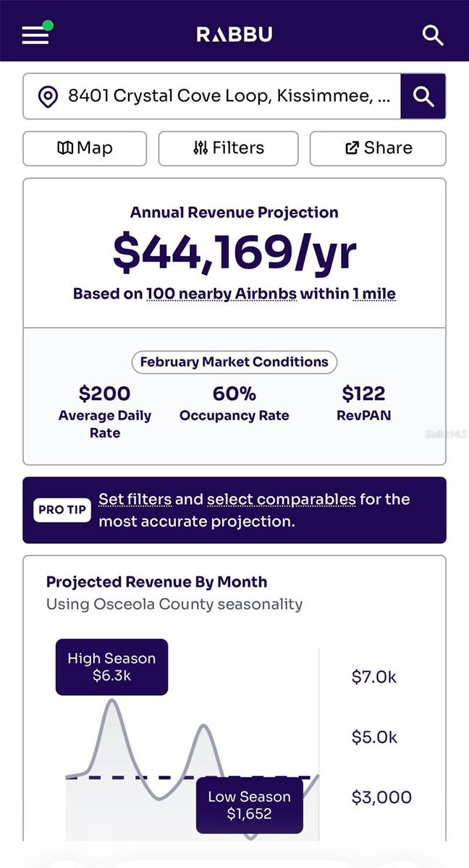This screenshot has width=469, height=868.
Task: Click the address input field
Action: click(228, 96)
